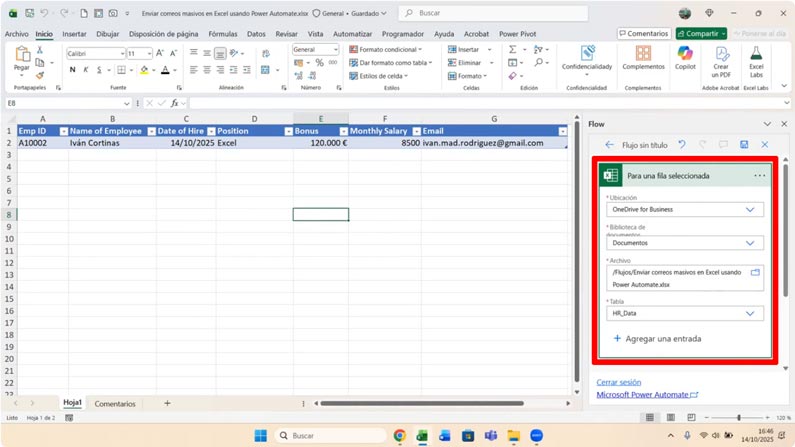This screenshot has width=795, height=447.
Task: Click the Cerrar sesión link
Action: coord(619,382)
